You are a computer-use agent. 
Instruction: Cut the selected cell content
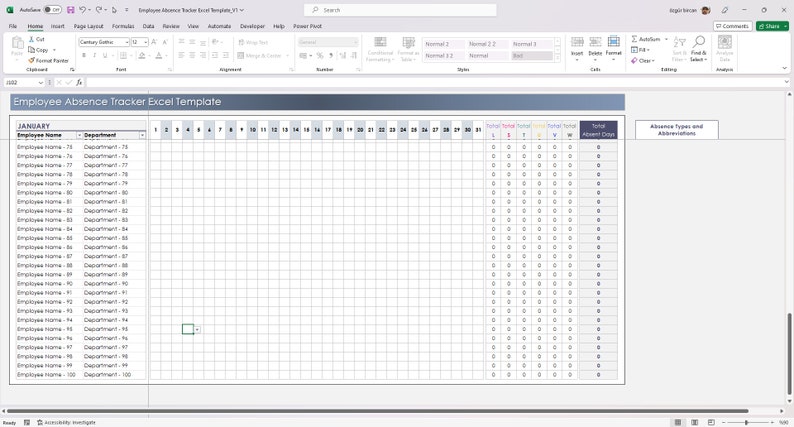coord(36,39)
